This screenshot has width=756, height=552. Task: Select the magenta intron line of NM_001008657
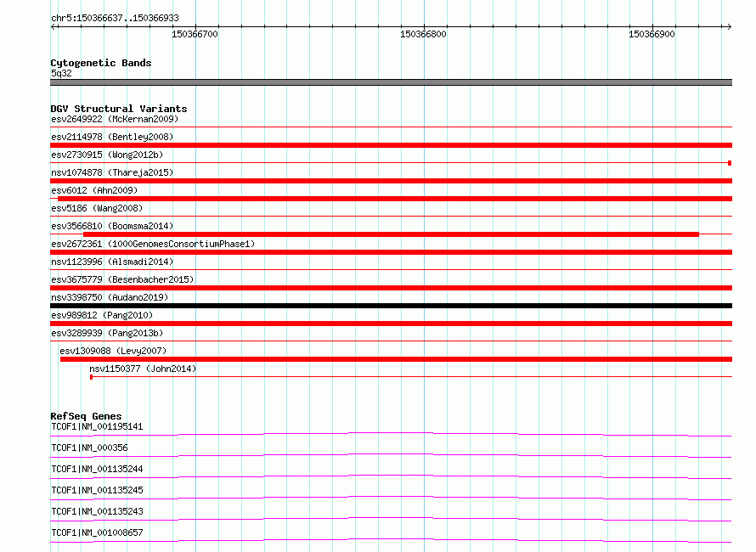391,539
